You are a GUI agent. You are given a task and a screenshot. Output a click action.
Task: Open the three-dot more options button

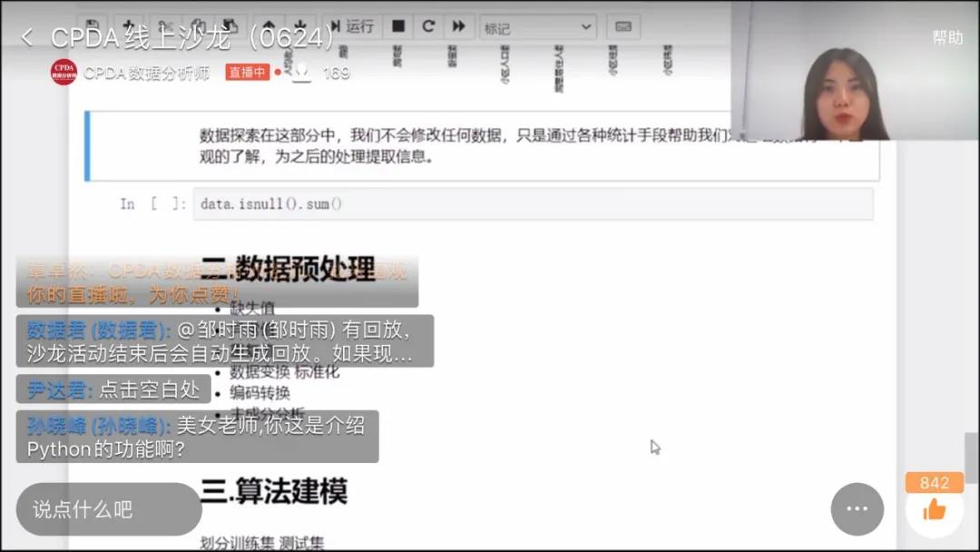click(x=857, y=508)
